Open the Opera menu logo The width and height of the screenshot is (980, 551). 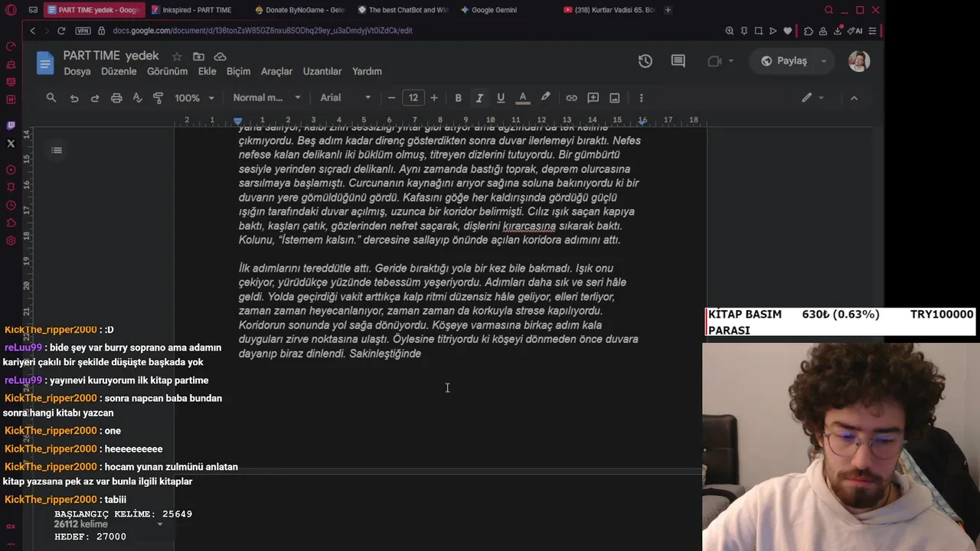[x=11, y=10]
